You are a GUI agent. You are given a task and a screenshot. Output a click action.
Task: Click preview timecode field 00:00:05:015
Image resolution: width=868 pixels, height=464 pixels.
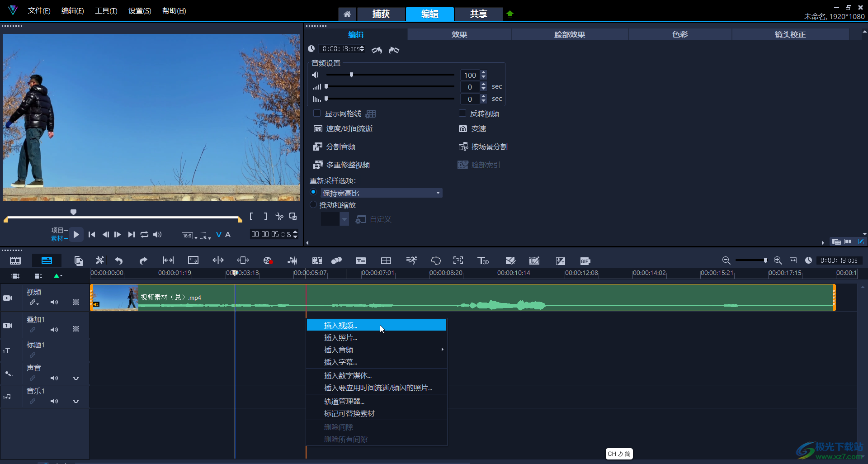271,234
